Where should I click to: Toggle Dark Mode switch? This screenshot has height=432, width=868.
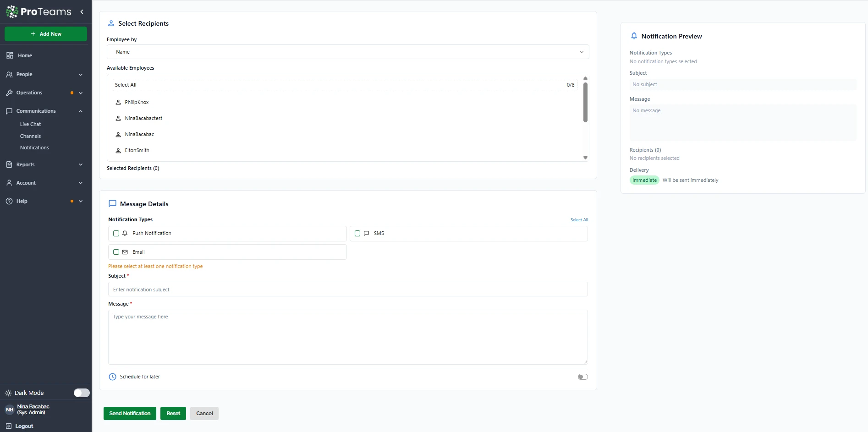82,393
